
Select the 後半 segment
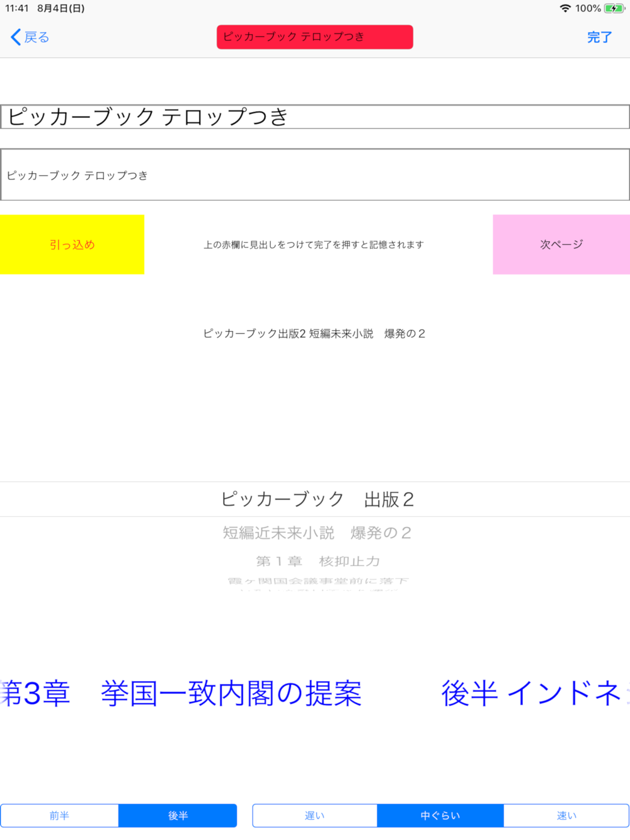click(178, 815)
